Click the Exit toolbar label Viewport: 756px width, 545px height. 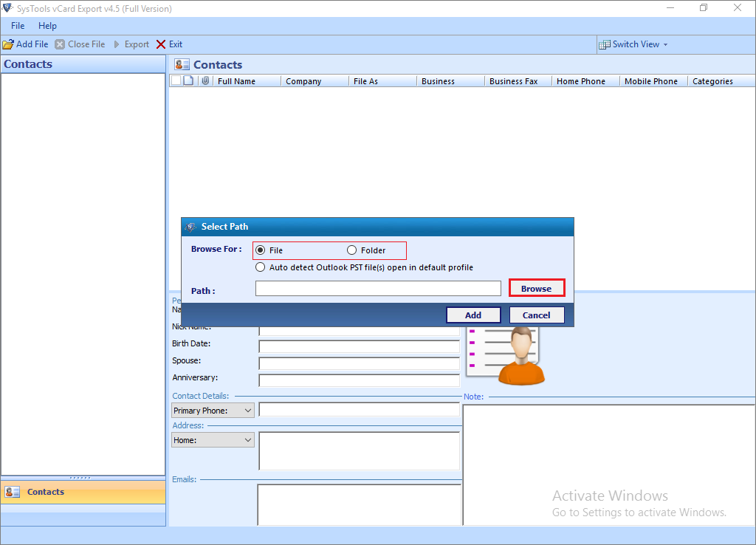(176, 44)
